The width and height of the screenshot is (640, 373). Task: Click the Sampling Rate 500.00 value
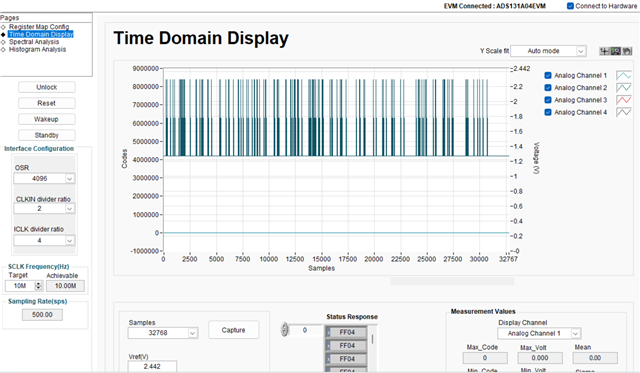pyautogui.click(x=42, y=315)
